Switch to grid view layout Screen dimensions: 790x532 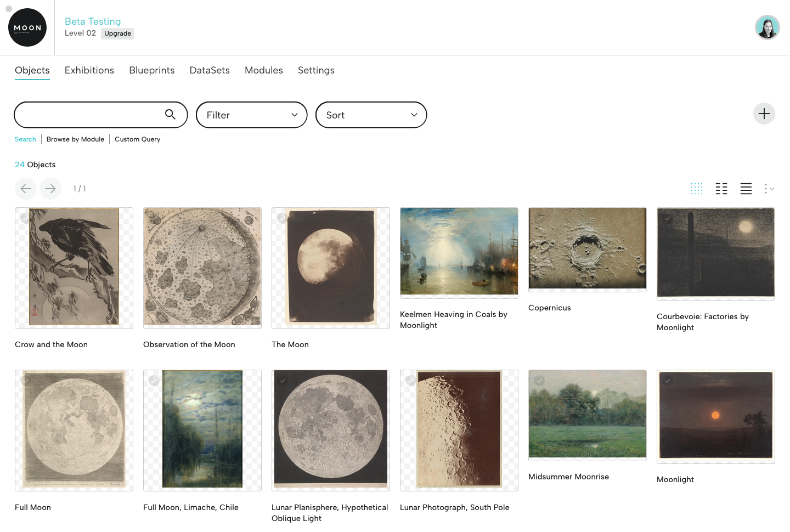(697, 189)
